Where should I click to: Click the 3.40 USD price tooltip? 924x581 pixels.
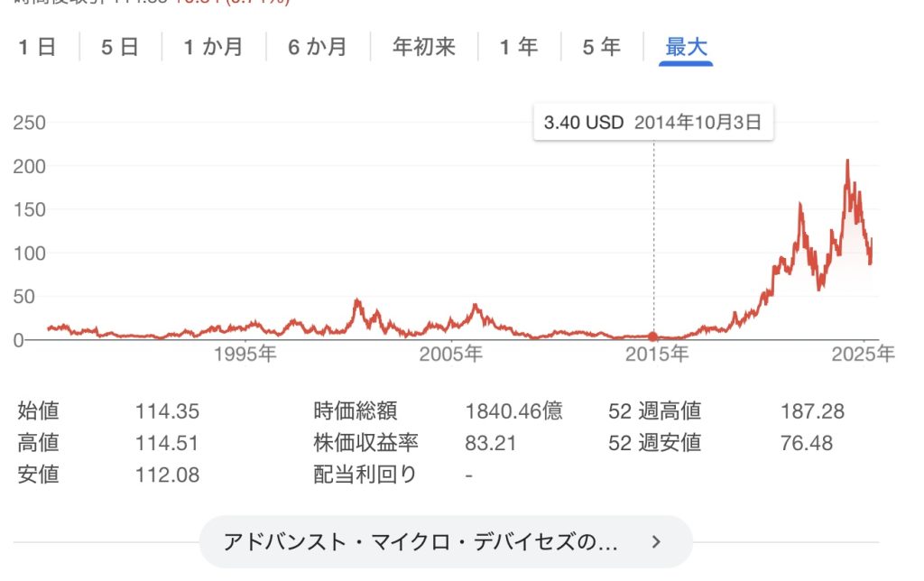653,123
